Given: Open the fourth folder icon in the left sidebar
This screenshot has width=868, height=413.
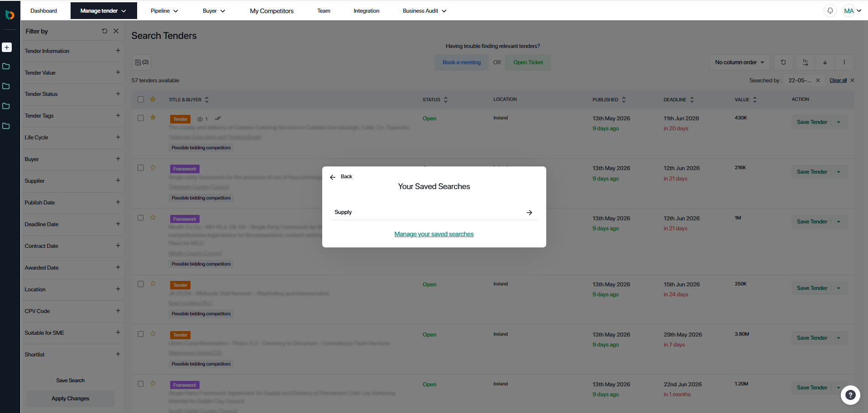Looking at the screenshot, I should pos(6,126).
